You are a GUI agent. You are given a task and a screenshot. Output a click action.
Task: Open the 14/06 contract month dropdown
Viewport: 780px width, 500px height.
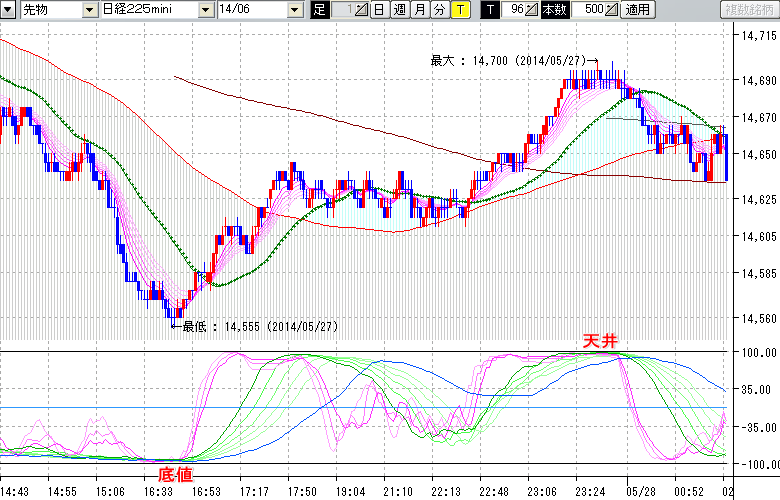click(x=294, y=10)
